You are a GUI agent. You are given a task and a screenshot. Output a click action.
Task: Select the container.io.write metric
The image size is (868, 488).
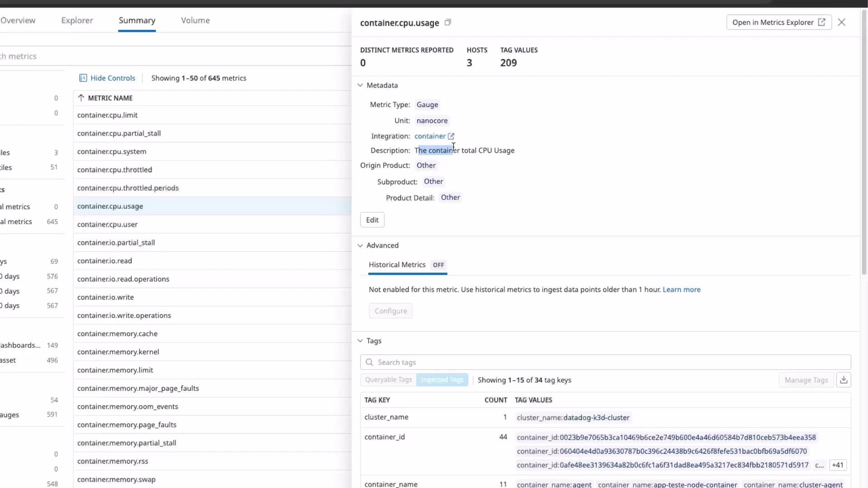pyautogui.click(x=212, y=297)
